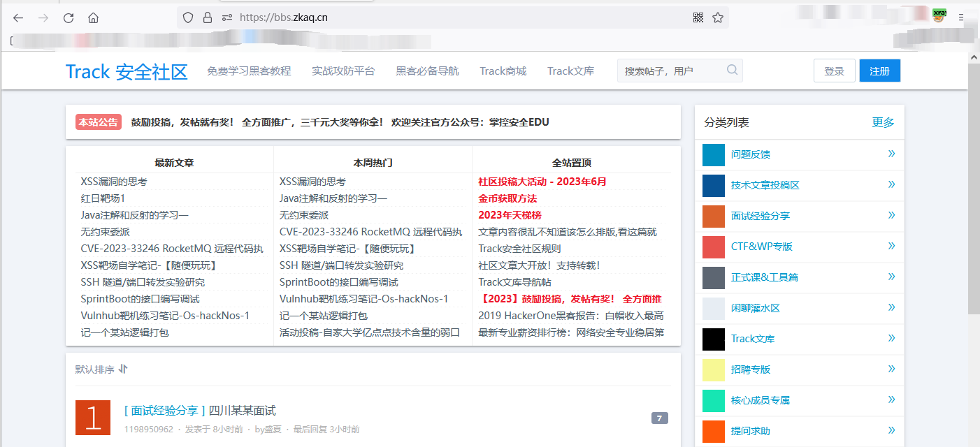Image resolution: width=980 pixels, height=447 pixels.
Task: Expand the CTF&WP专版 double chevron
Action: coord(891,246)
